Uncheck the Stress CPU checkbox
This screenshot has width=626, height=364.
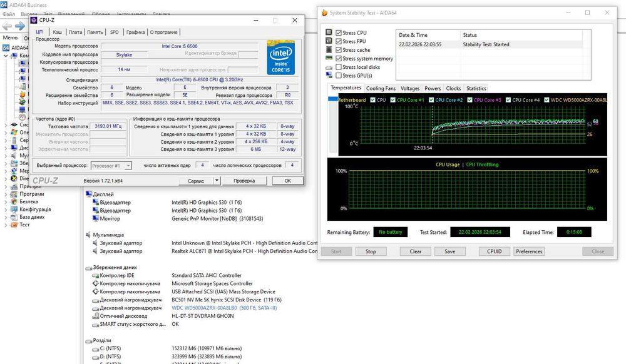click(x=339, y=33)
